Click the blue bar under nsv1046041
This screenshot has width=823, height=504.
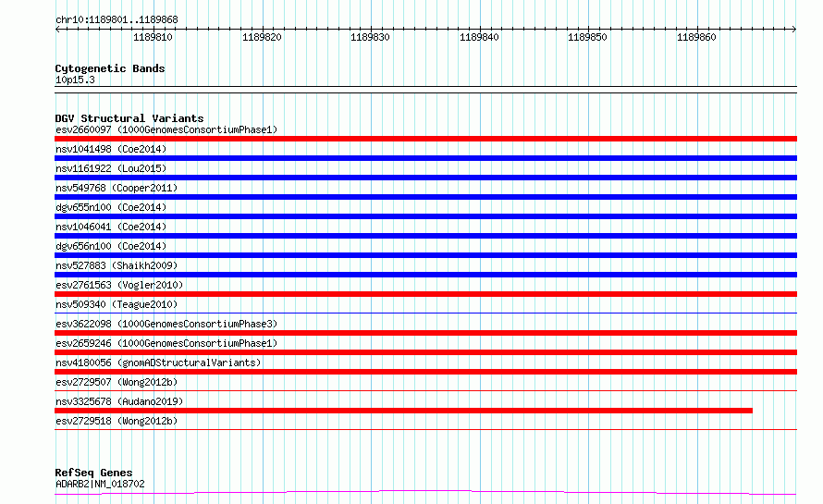coord(425,236)
